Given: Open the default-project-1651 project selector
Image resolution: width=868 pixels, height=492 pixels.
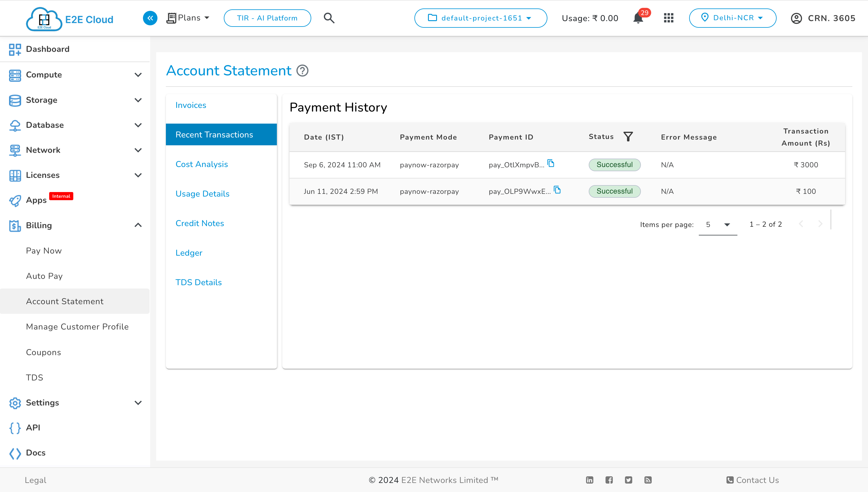Looking at the screenshot, I should tap(481, 18).
